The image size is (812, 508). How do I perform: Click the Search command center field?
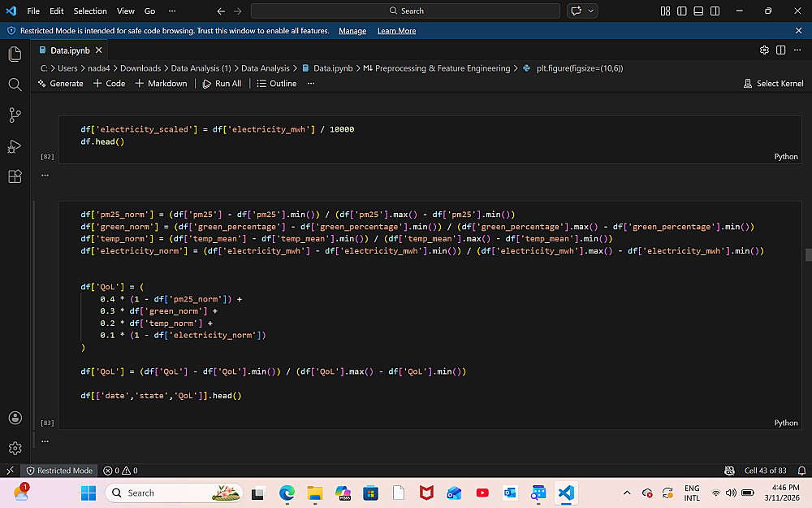pos(405,11)
